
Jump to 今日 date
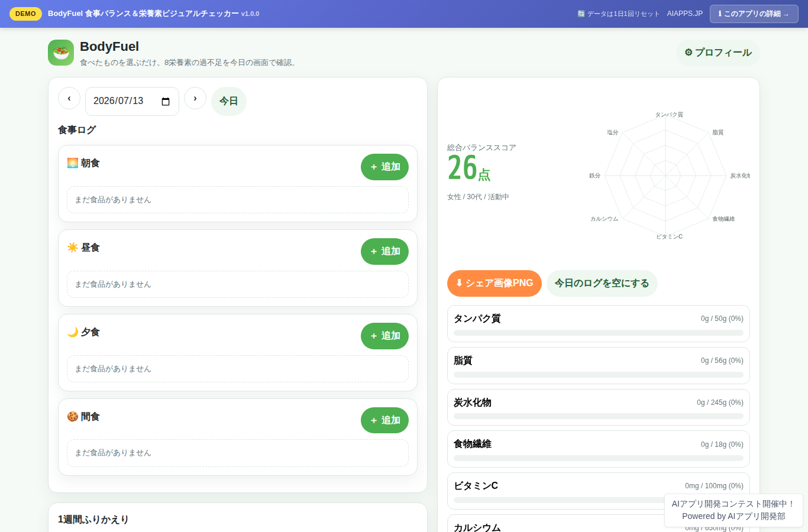click(229, 101)
